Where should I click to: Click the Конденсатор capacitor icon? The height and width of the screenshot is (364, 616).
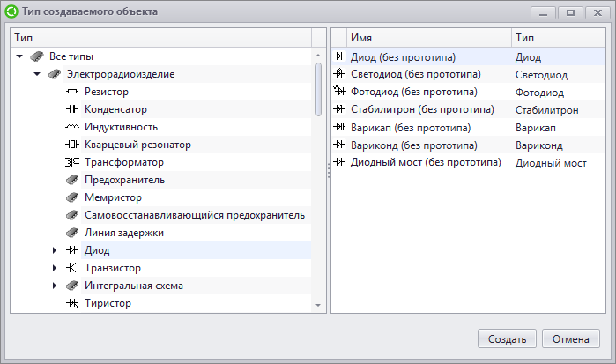[72, 109]
